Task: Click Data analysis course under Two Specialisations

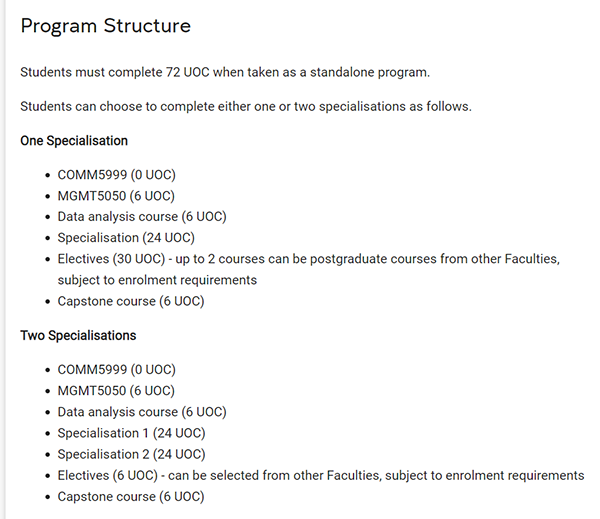Action: [142, 412]
